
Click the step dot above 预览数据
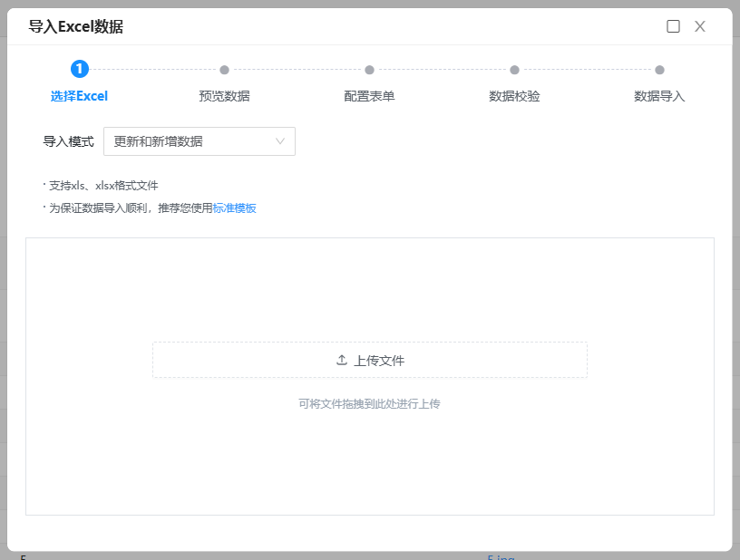tap(224, 70)
